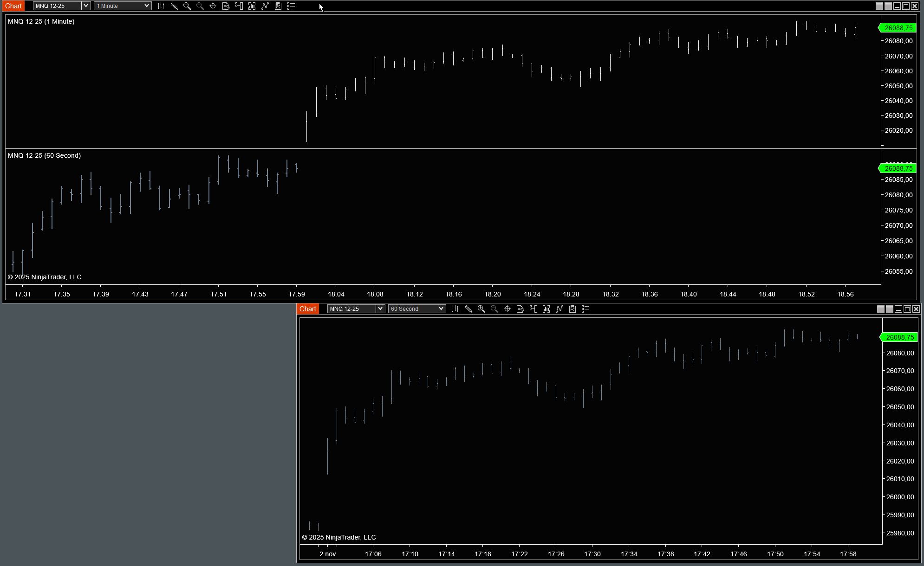The width and height of the screenshot is (924, 566).
Task: Click Zoom Out magnifier in bottom chart toolbar
Action: click(495, 309)
